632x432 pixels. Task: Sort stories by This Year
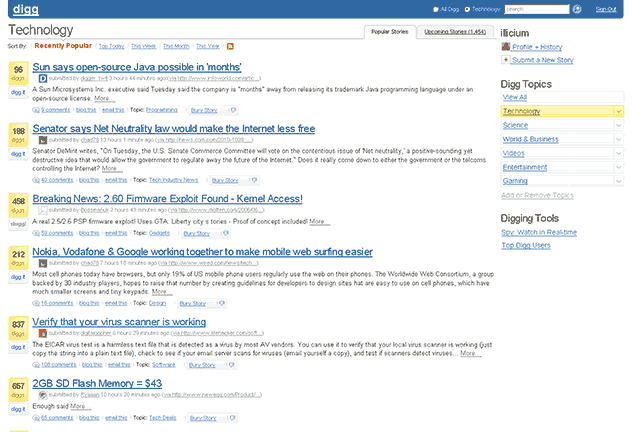[x=208, y=46]
